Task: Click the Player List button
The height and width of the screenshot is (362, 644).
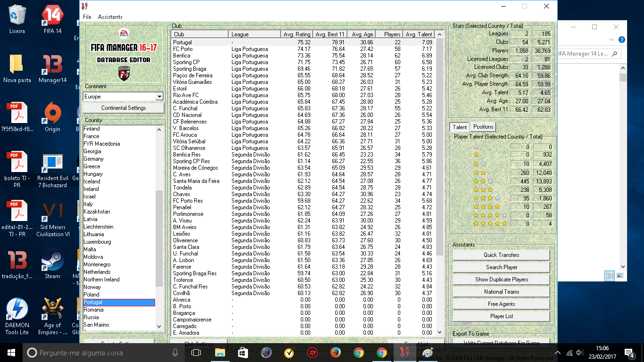Action: tap(501, 316)
